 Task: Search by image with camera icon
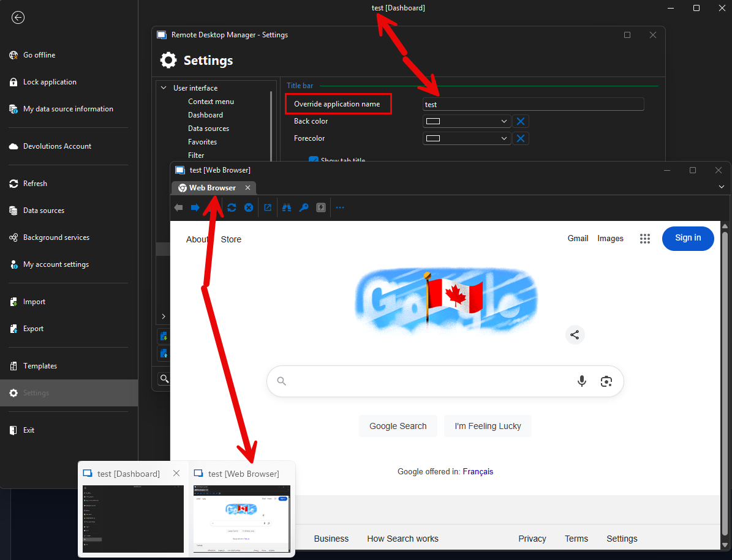pos(606,381)
